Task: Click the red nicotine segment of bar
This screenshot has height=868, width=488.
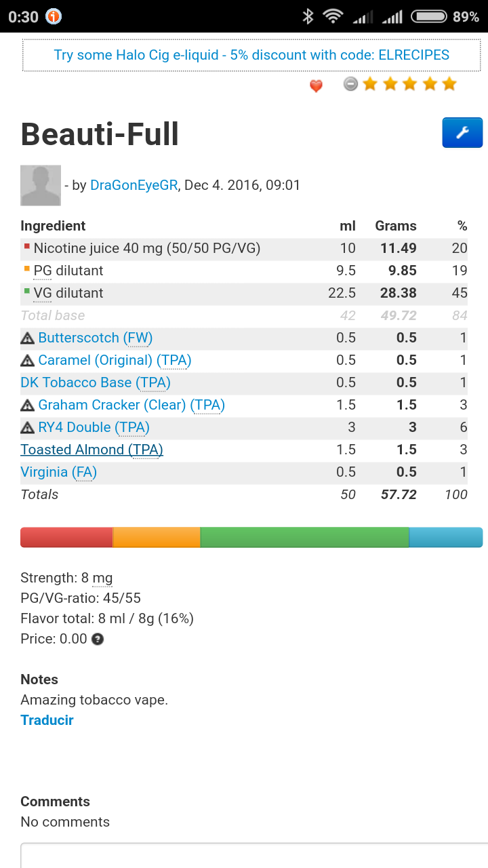Action: (x=66, y=537)
